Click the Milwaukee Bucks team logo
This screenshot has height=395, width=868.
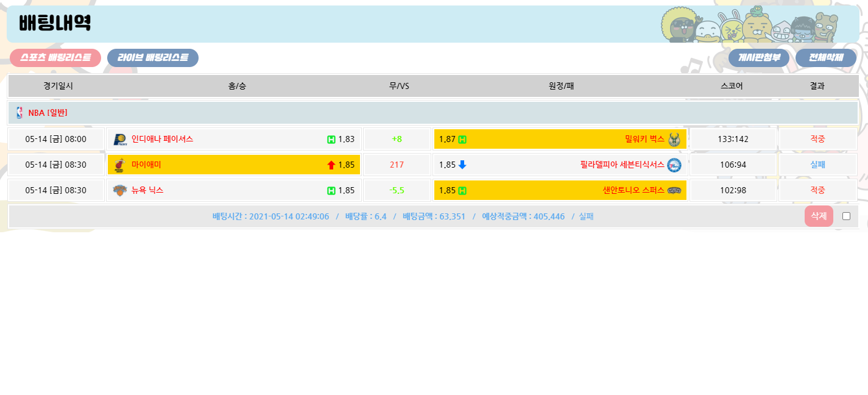click(674, 140)
